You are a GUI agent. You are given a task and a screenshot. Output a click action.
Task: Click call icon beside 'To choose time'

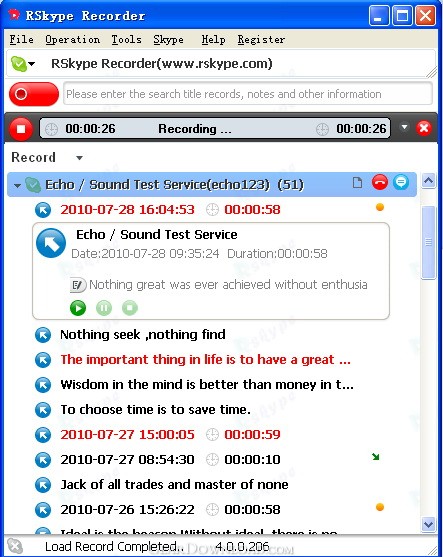(x=43, y=410)
